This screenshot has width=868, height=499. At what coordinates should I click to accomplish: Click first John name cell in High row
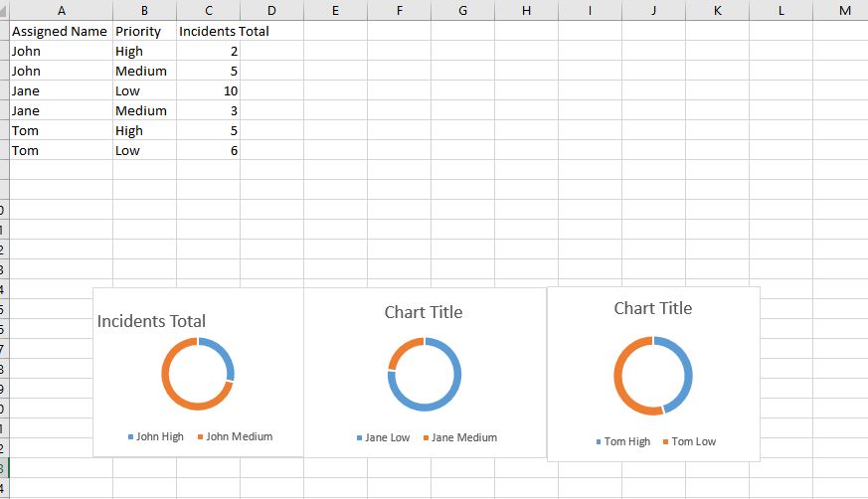(62, 51)
